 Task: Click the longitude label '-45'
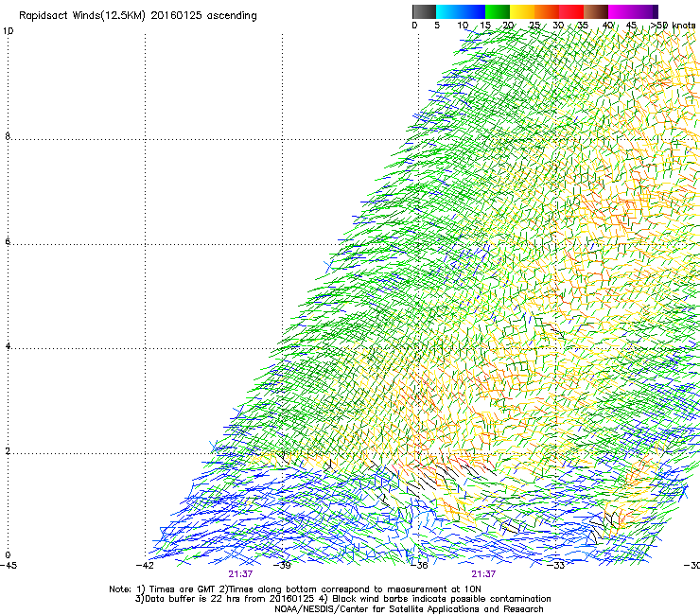click(x=8, y=566)
